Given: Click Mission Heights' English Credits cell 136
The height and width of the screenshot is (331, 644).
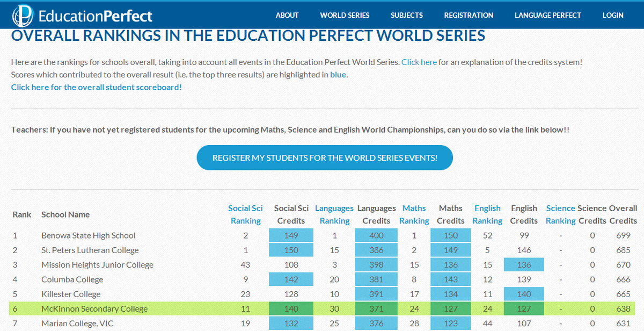Looking at the screenshot, I should pyautogui.click(x=524, y=264).
